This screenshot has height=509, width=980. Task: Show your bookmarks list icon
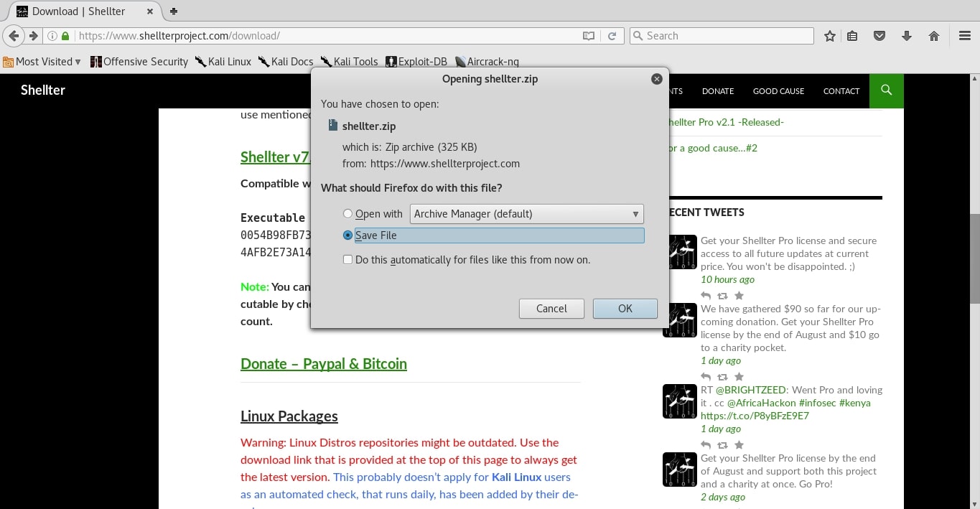(852, 36)
